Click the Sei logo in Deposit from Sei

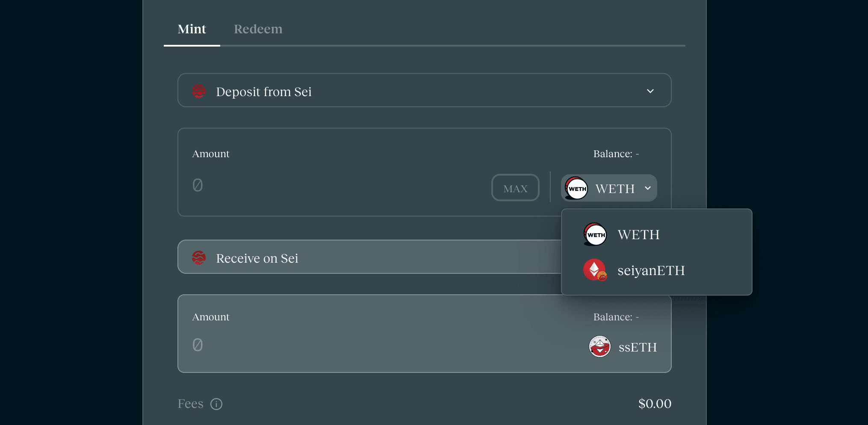199,91
